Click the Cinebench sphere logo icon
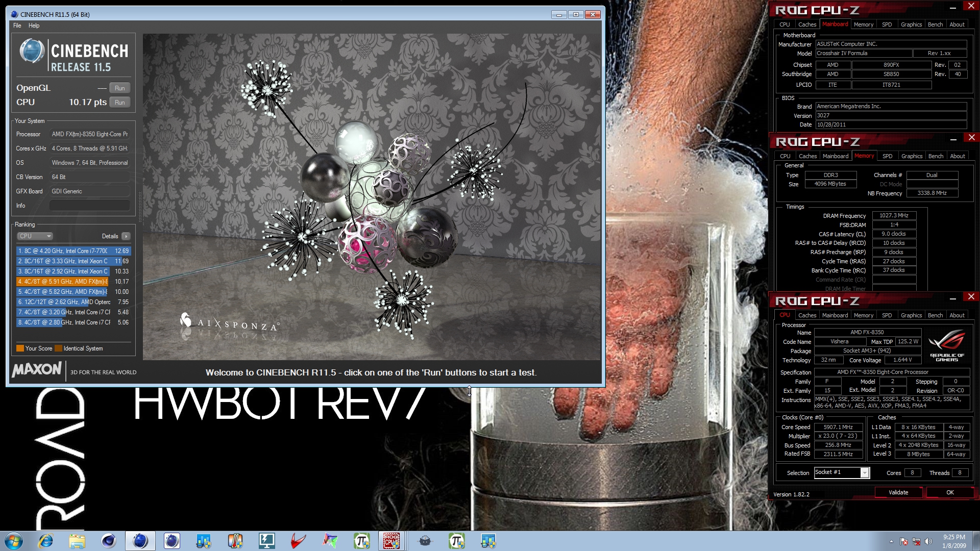This screenshot has width=980, height=551. click(32, 52)
